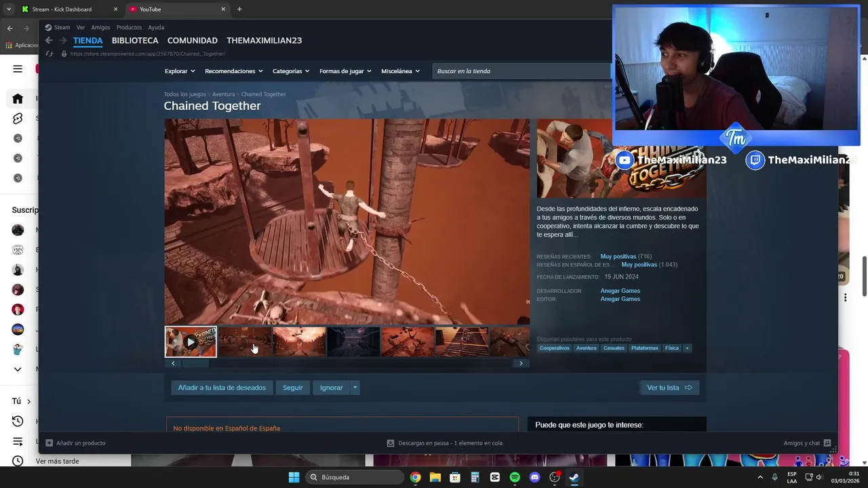The height and width of the screenshot is (488, 868).
Task: Click Añadir a tu lista de deseados
Action: click(x=222, y=388)
